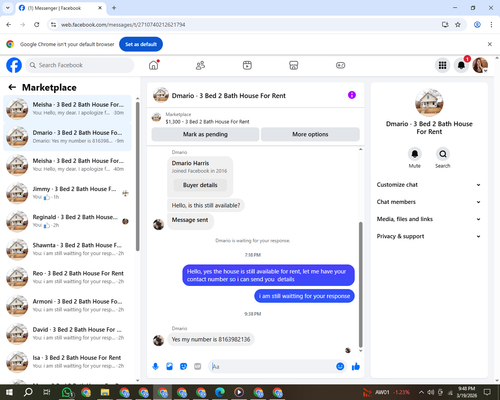Open the Shawnta conversation

[67, 249]
